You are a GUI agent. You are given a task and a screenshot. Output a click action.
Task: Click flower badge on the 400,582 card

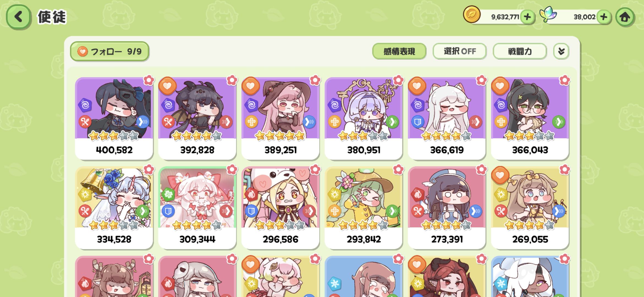pos(149,80)
